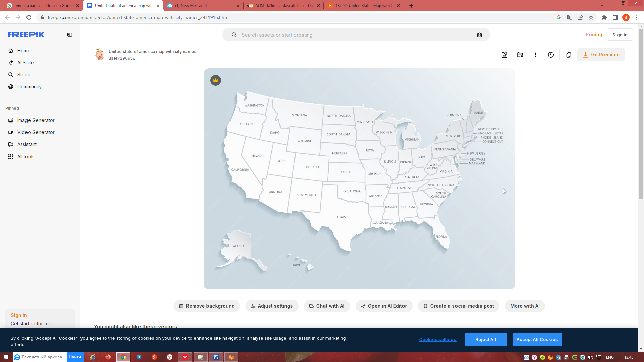Open the three-dot more options menu
Screen dimensions: 644x362
pyautogui.click(x=535, y=55)
